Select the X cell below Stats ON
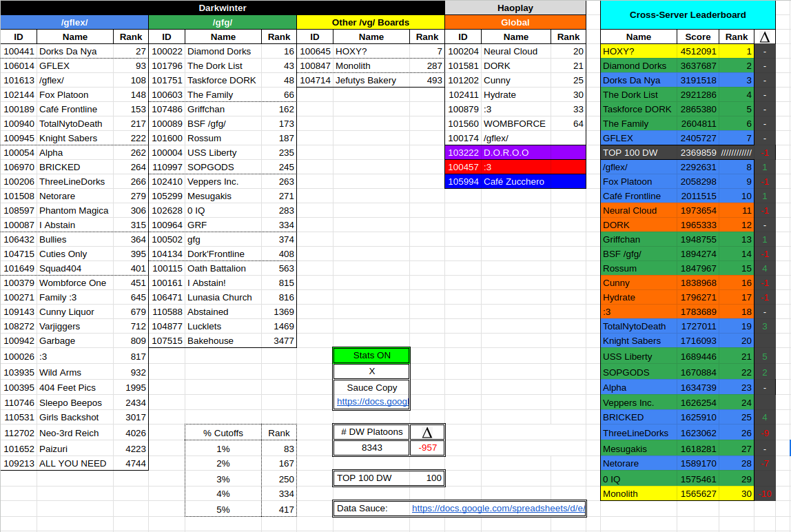 [x=372, y=371]
